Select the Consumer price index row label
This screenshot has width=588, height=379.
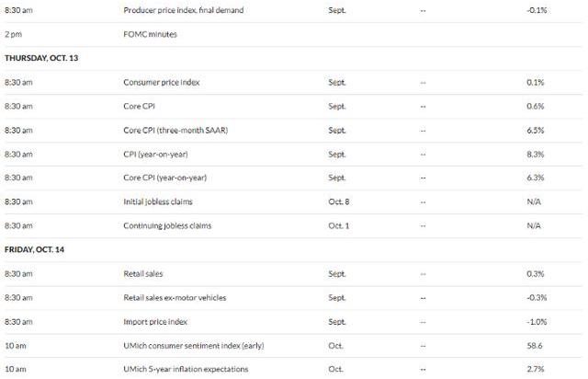coord(161,82)
